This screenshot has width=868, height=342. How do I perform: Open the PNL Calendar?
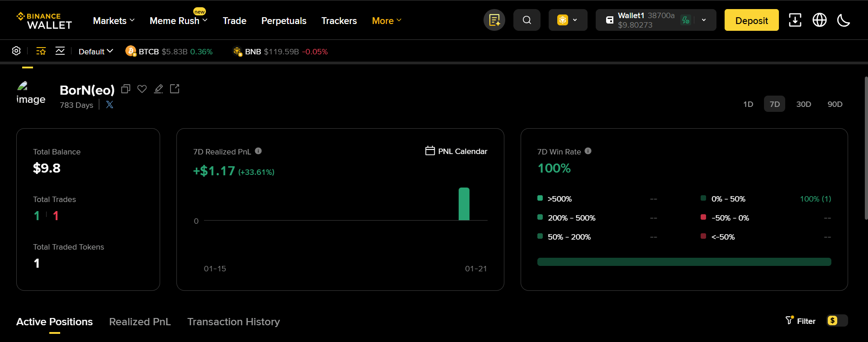[x=456, y=151]
